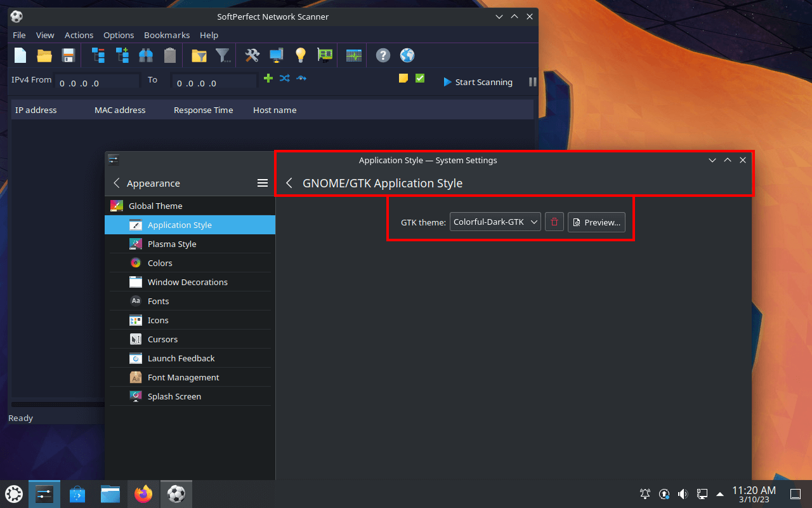This screenshot has height=508, width=812.
Task: Select Global Theme in the Appearance sidebar
Action: (190, 206)
